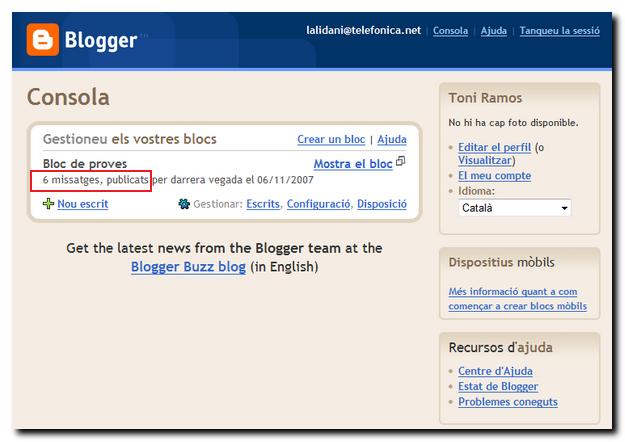The width and height of the screenshot is (625, 442).
Task: Open the Configuració link
Action: click(x=318, y=204)
